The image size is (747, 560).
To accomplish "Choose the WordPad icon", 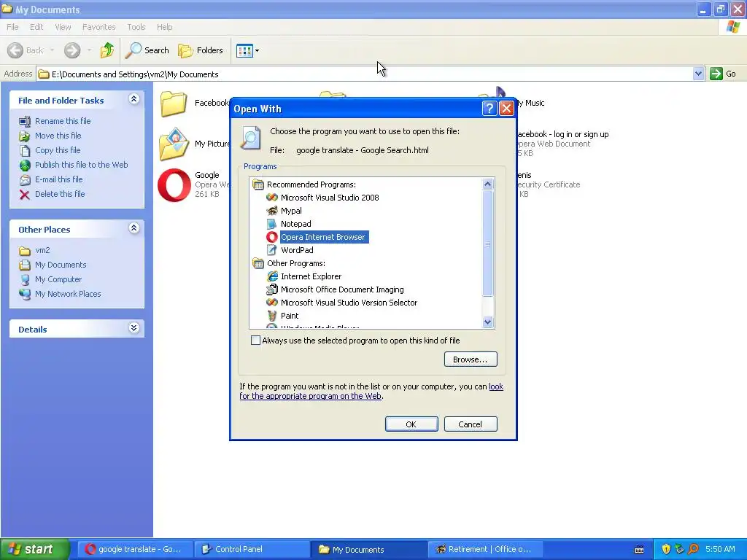I will point(272,250).
